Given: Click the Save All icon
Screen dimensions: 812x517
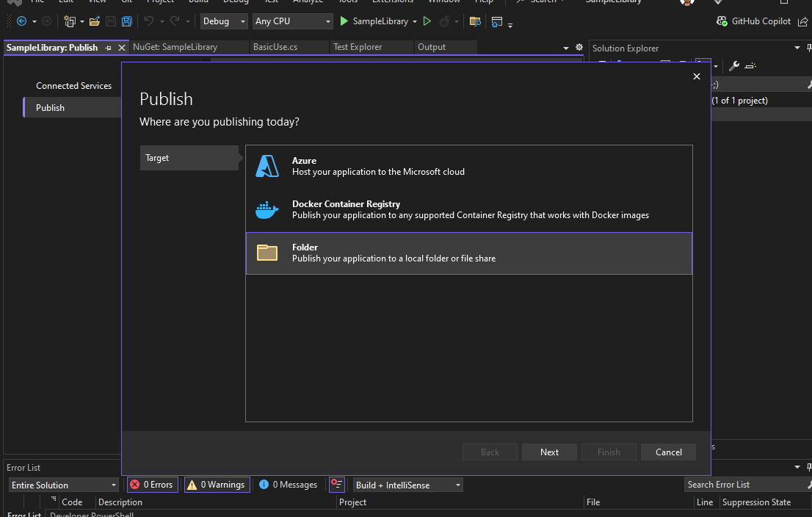Looking at the screenshot, I should tap(126, 21).
